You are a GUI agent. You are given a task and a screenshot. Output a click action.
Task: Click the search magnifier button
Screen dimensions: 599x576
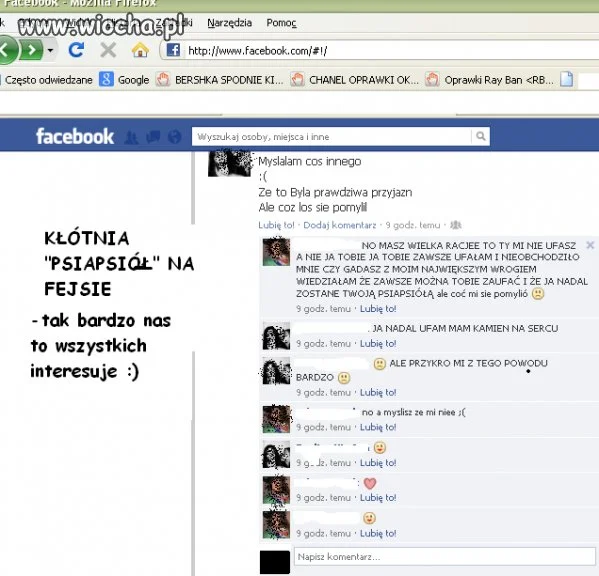click(x=481, y=136)
